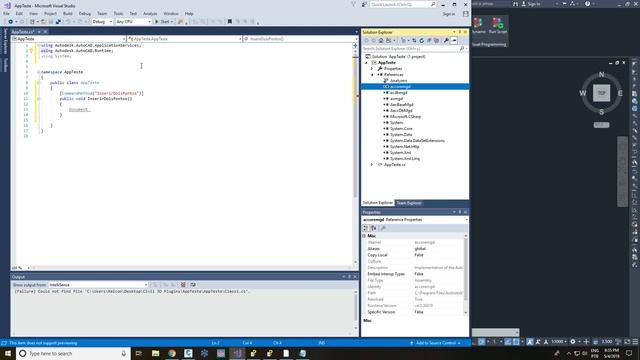Screen dimensions: 640x360
Task: Click the Windows taskbar search box
Action: [73, 353]
